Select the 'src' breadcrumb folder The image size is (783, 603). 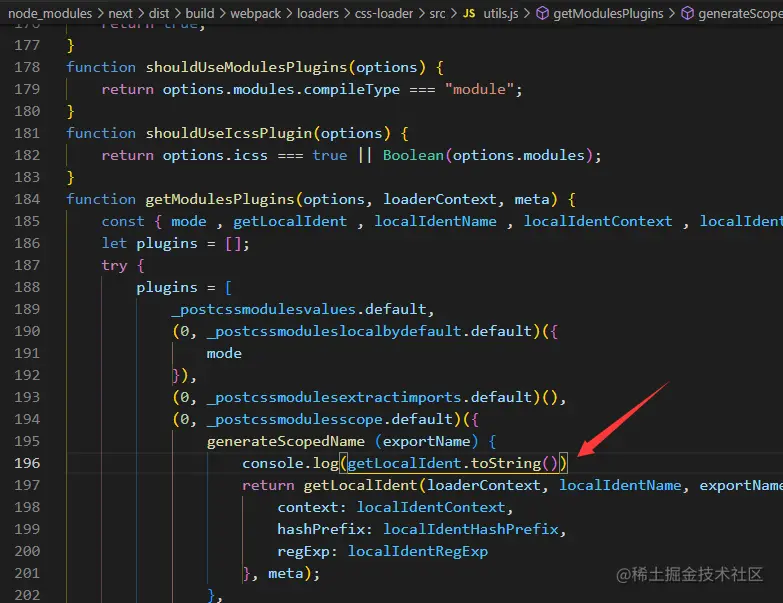(x=437, y=13)
